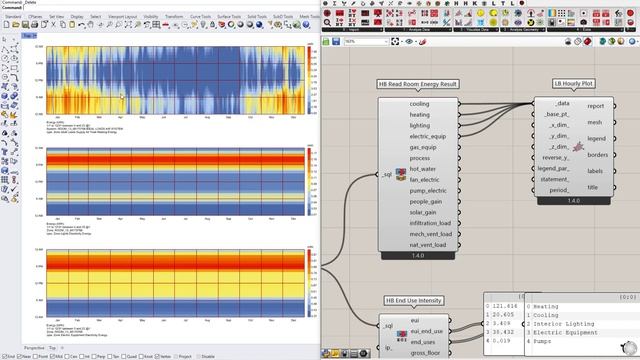
Task: Click the HB End Use Intensity component icon
Action: point(402,336)
